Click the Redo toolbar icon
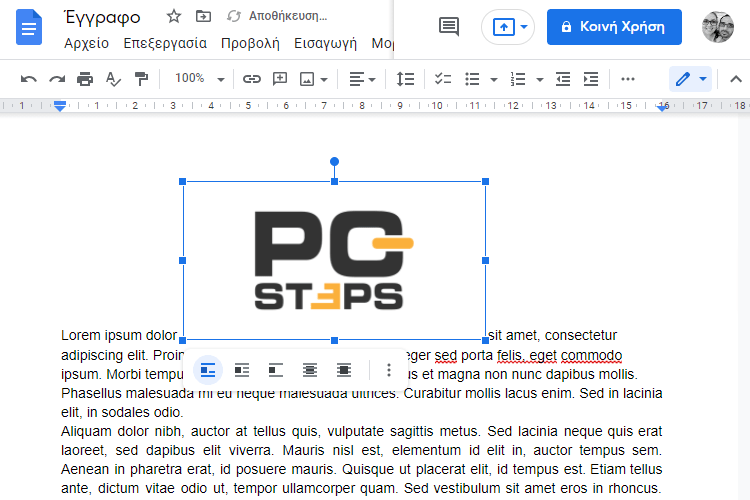The width and height of the screenshot is (750, 500). [x=57, y=79]
